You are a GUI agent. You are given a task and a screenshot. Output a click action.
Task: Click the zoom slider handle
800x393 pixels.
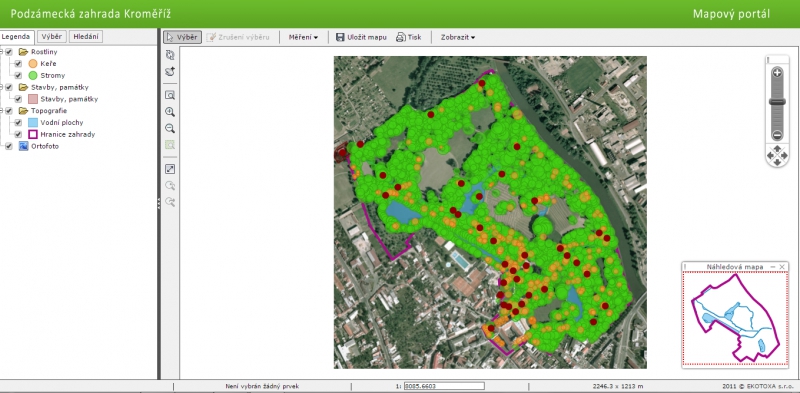click(777, 102)
